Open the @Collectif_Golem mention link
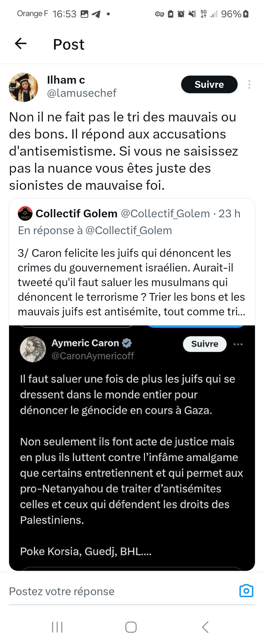This screenshot has height=644, width=264. [129, 231]
